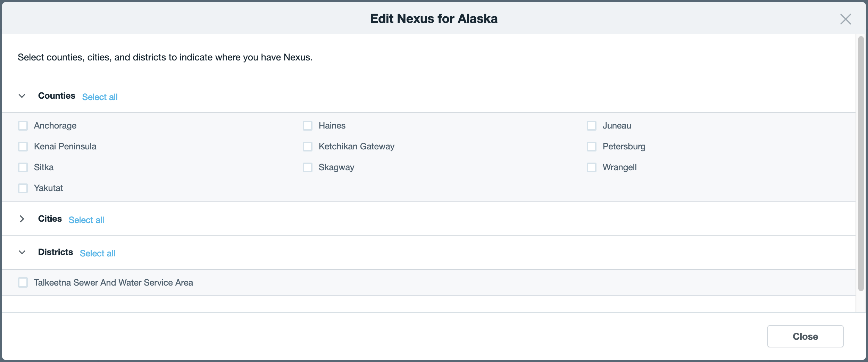Check the Kenai Peninsula checkbox

click(x=23, y=147)
